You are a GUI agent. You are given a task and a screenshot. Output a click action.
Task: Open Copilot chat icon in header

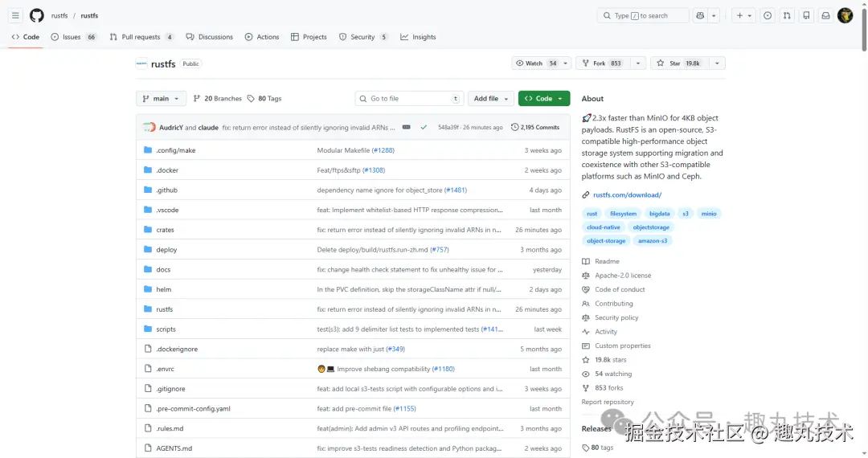(x=700, y=15)
